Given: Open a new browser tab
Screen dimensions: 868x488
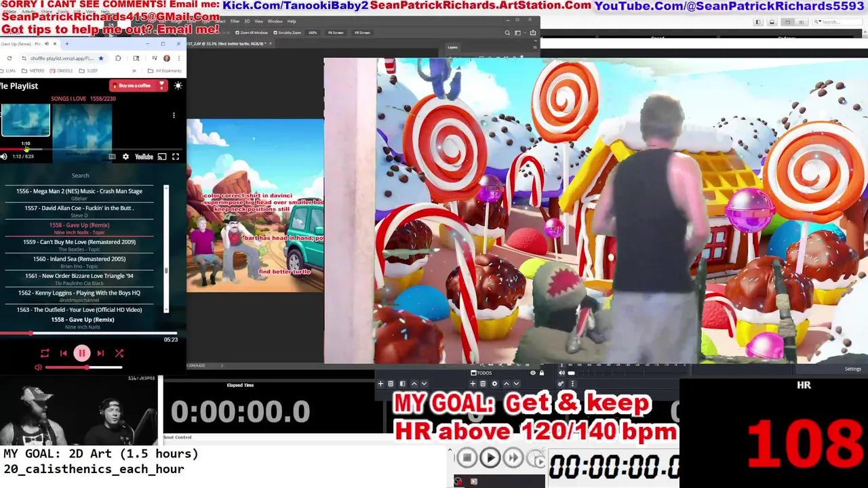Looking at the screenshot, I should coord(66,44).
